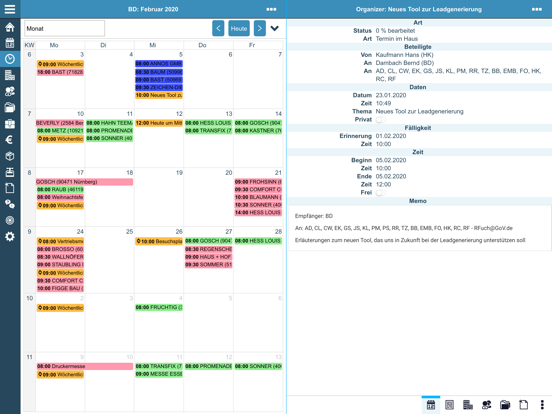
Task: Open the vertical dots more menu at bottom
Action: 542,405
